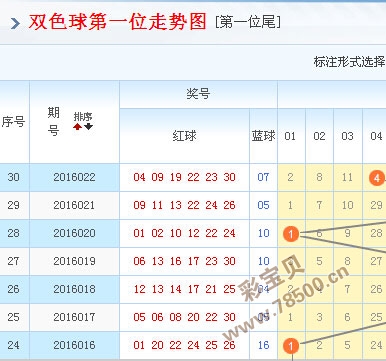386x361 pixels.
Task: Click red balls 12 13 14 17 21 25
Action: [185, 289]
